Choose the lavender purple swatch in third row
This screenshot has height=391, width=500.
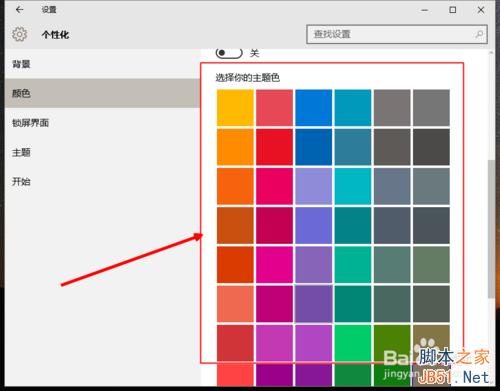[x=313, y=186]
